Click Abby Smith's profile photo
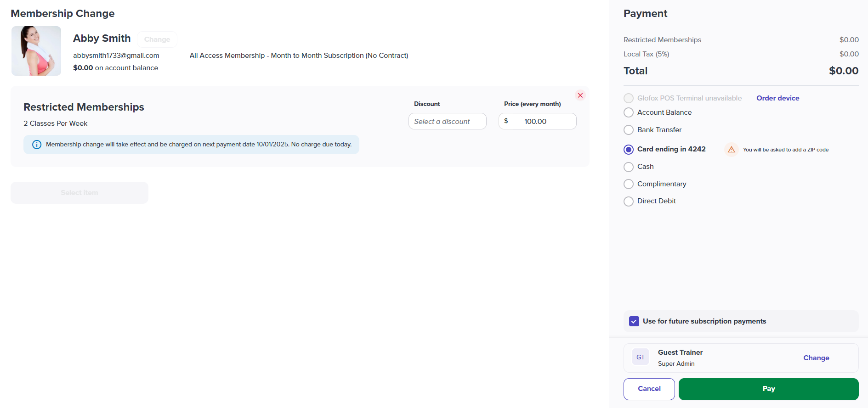868x408 pixels. [36, 51]
